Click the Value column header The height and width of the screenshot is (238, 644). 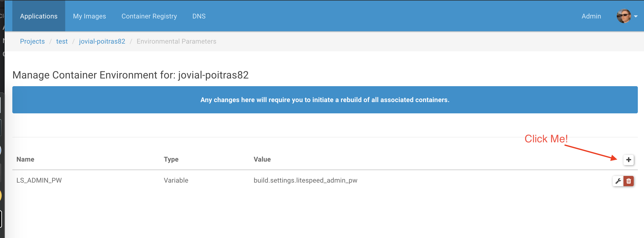262,159
